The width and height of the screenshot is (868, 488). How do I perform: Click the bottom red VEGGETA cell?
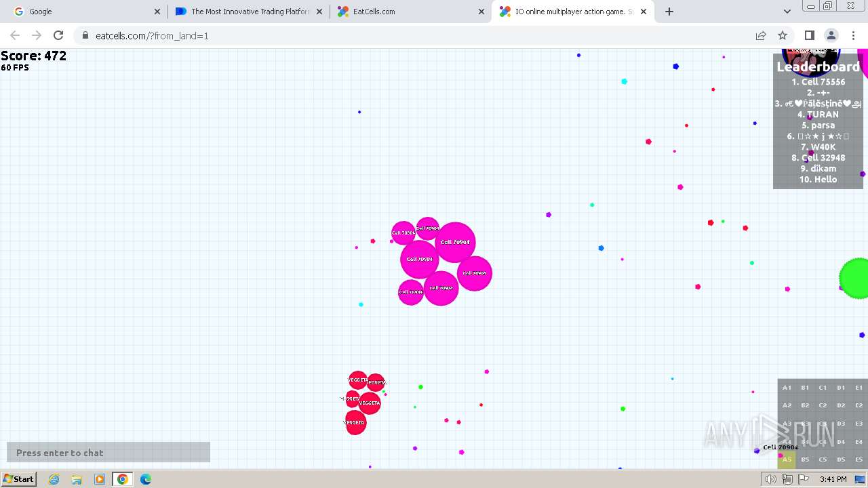point(355,422)
